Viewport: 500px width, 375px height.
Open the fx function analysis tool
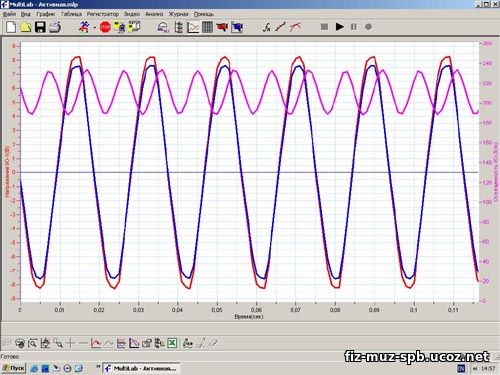click(x=266, y=27)
